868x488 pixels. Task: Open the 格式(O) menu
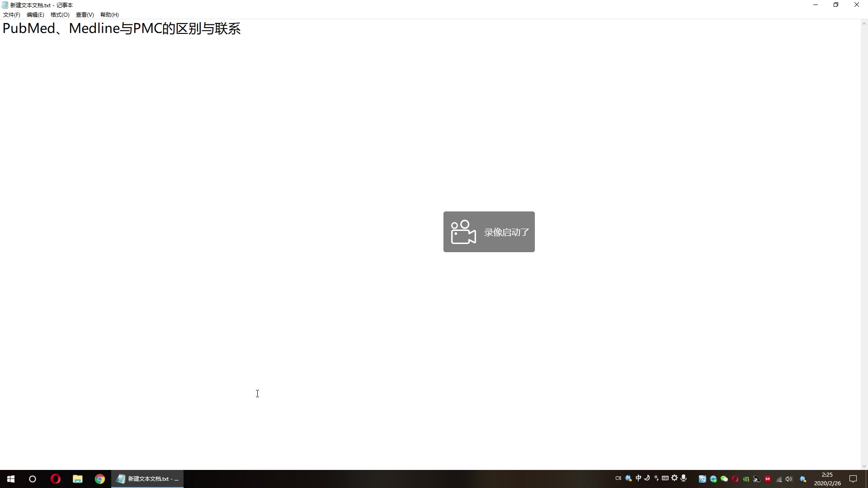[60, 15]
